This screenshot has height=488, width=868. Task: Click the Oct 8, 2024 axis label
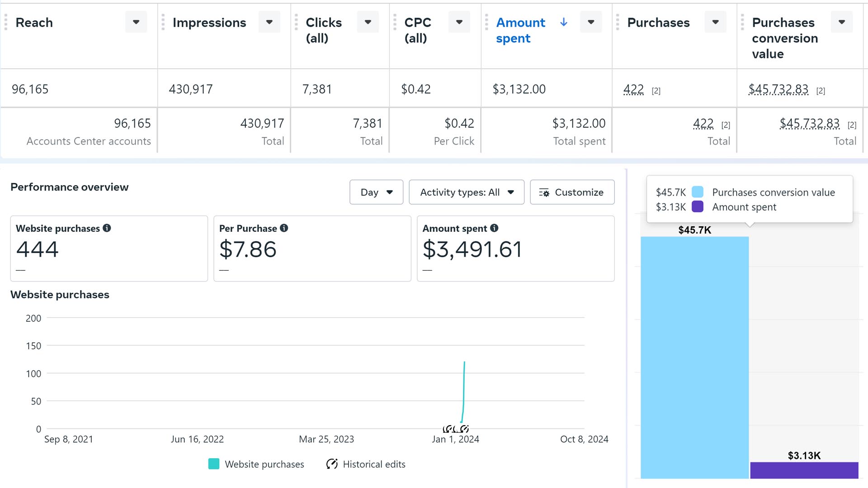[584, 439]
